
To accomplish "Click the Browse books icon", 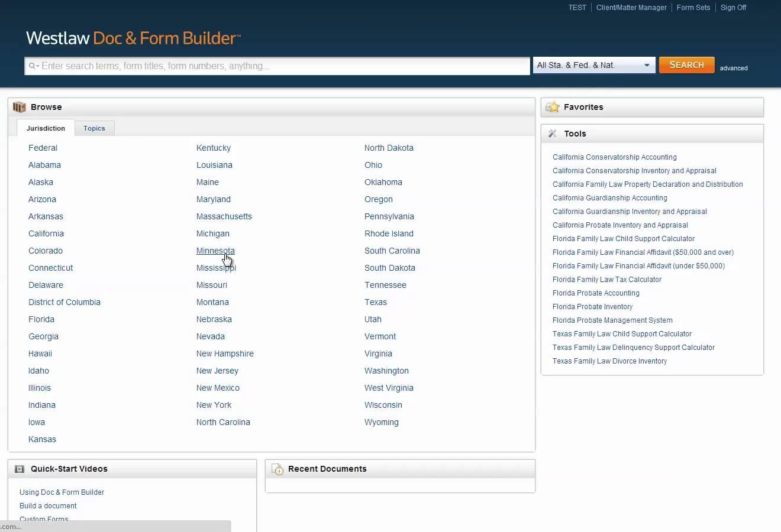I will point(20,107).
